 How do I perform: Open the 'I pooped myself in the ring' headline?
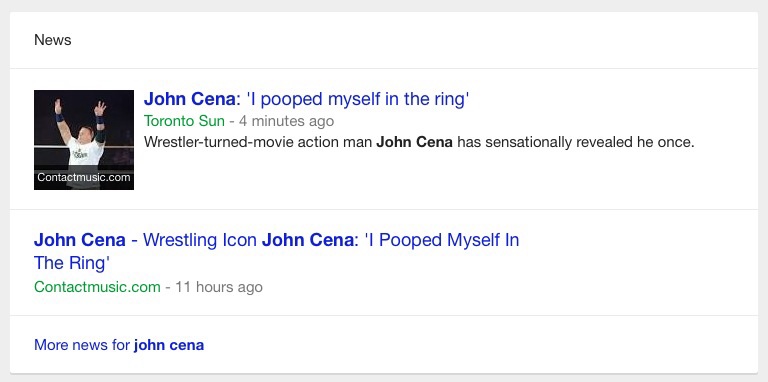(x=307, y=99)
